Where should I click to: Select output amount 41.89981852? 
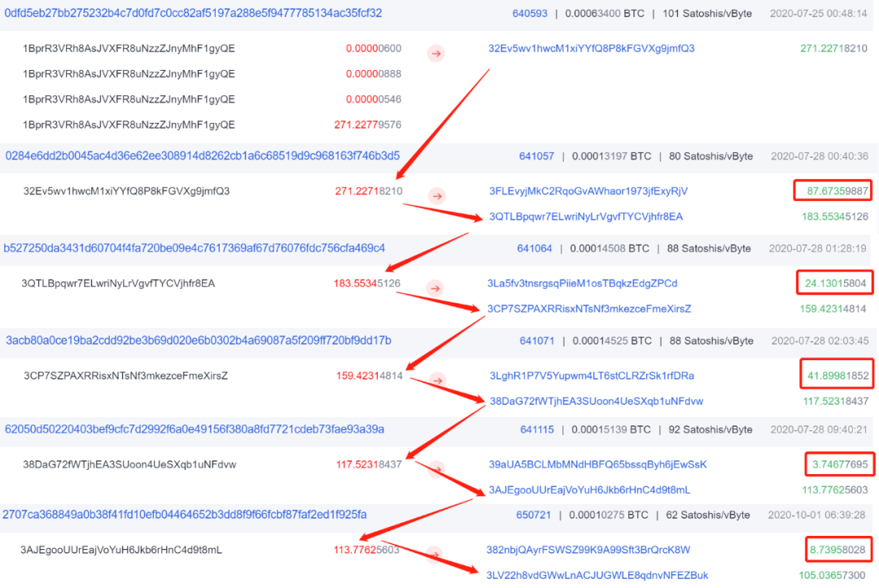click(x=838, y=377)
